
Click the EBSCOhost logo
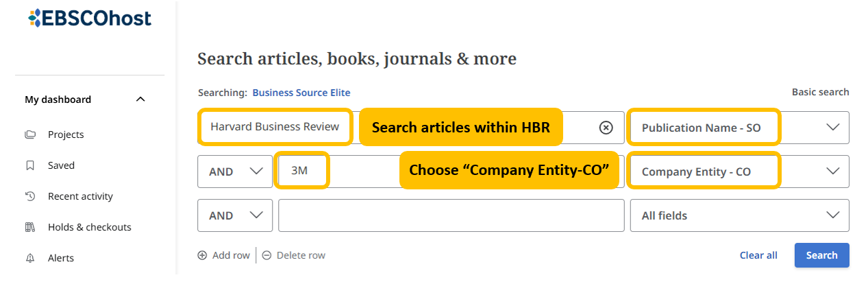(x=90, y=19)
